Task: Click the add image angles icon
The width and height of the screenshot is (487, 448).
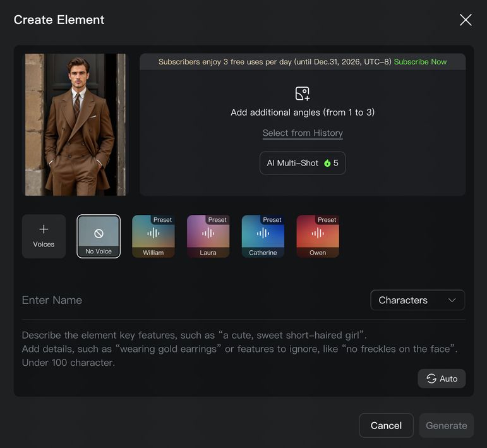Action: coord(303,94)
